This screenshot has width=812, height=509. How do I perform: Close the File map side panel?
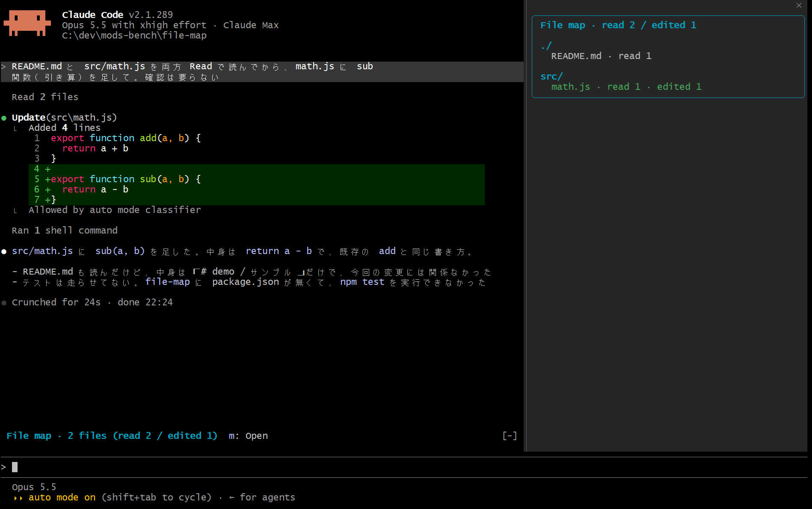799,6
